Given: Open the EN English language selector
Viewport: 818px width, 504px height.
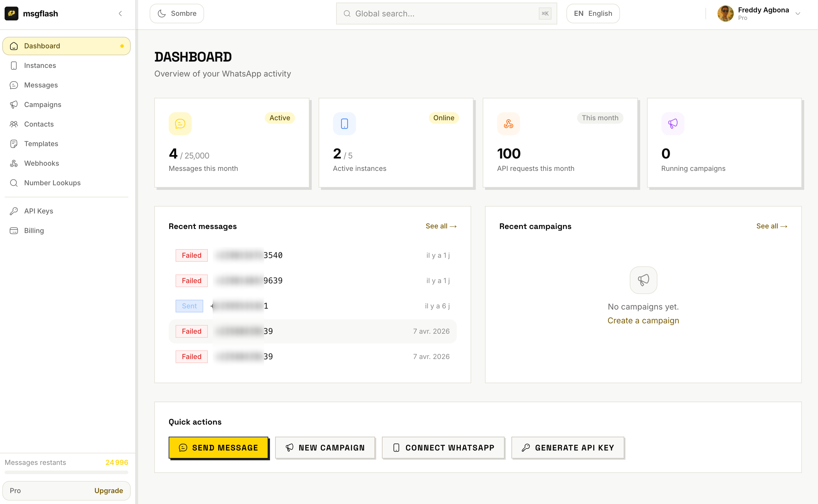Looking at the screenshot, I should point(593,14).
